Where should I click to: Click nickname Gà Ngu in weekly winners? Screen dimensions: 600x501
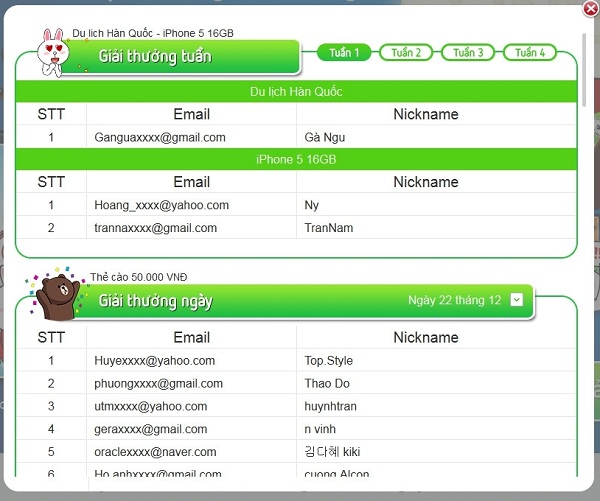click(x=325, y=137)
